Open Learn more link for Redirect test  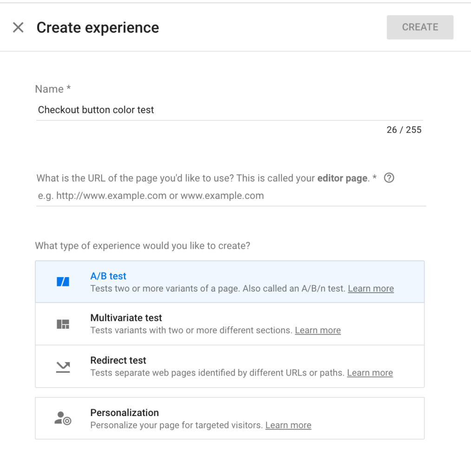(370, 373)
